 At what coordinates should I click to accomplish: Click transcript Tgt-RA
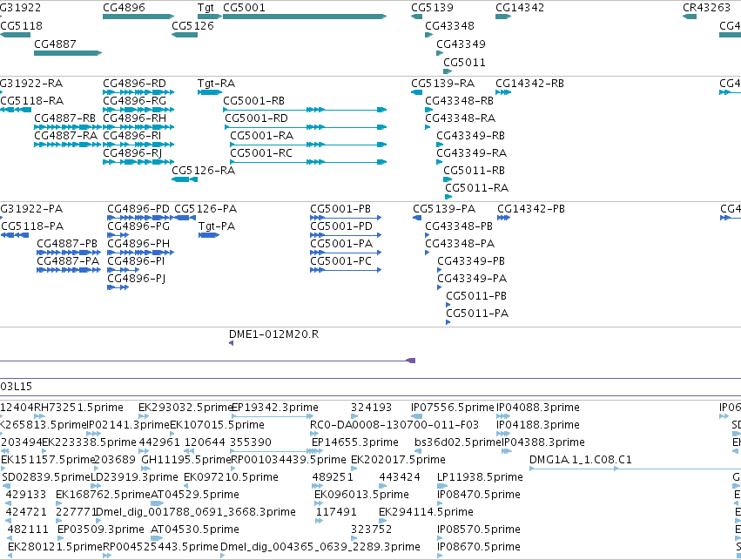[x=210, y=92]
